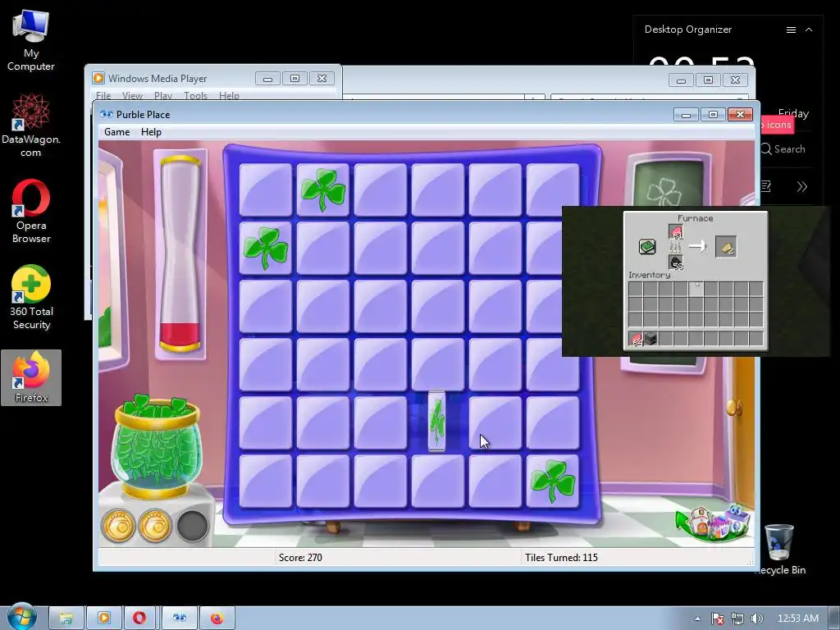Click the green recipe book in Furnace
840x630 pixels.
click(647, 246)
